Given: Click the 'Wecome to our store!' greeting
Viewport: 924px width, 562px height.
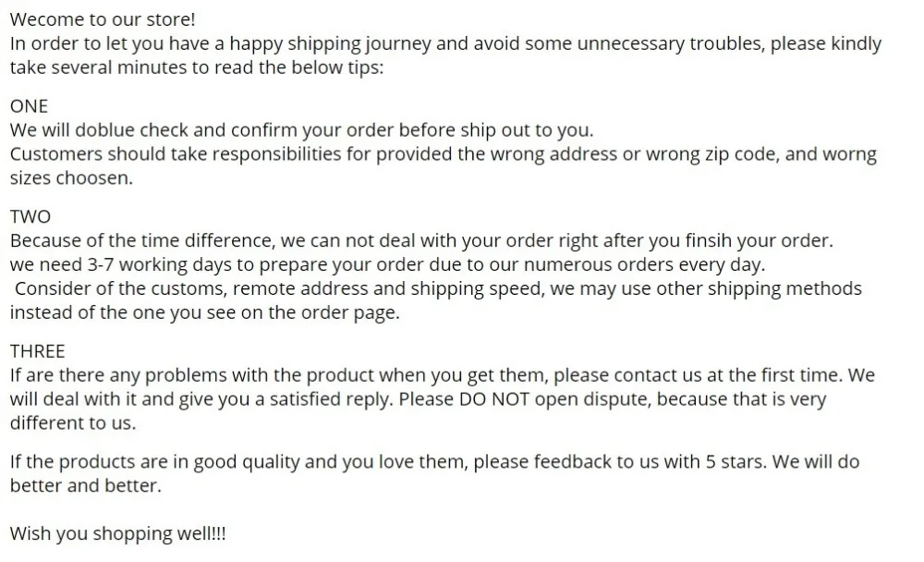Looking at the screenshot, I should pos(103,19).
